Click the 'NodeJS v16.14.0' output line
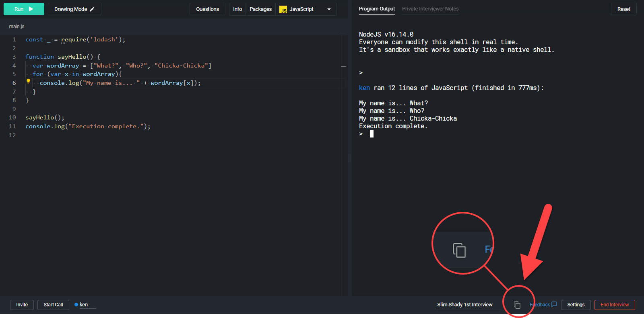 (386, 35)
